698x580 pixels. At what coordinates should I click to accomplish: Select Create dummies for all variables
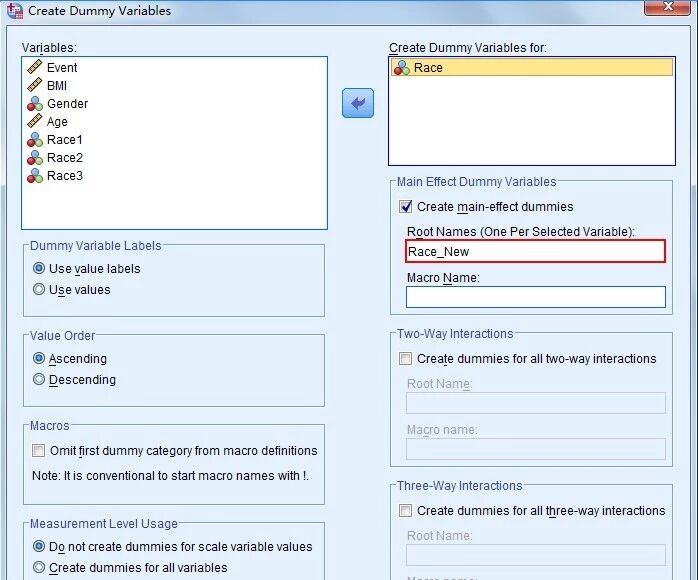[130, 567]
